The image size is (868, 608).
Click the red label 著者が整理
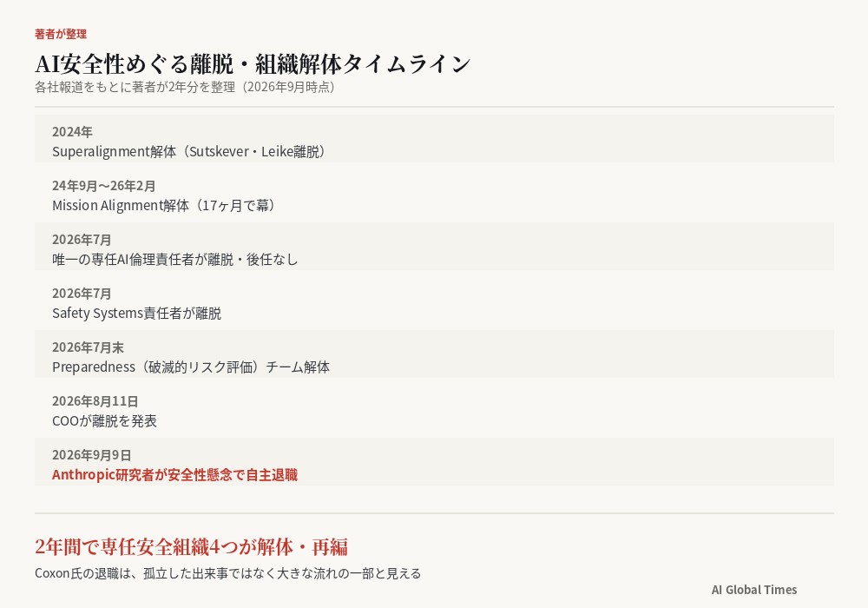[61, 34]
